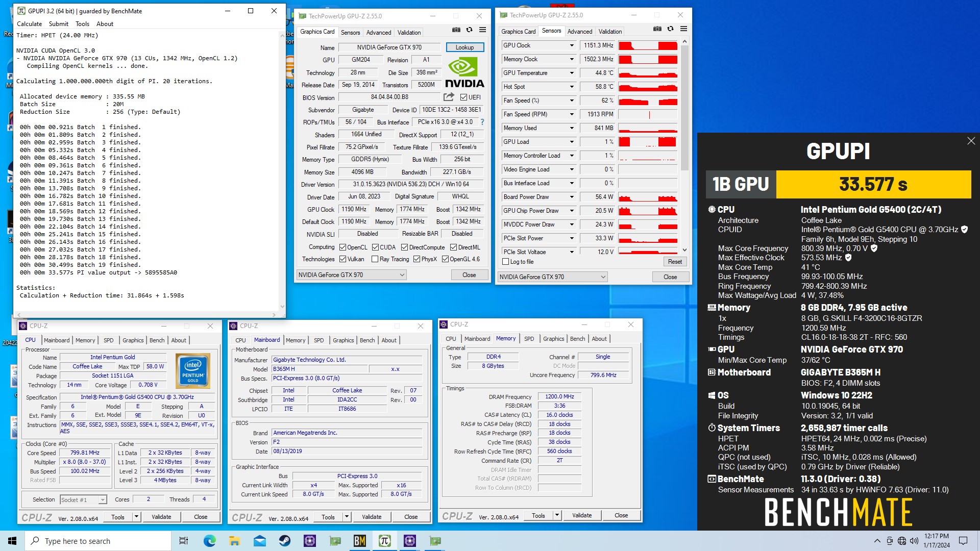
Task: Open Tools dropdown arrow in CPU-Z Memory window
Action: pos(557,515)
